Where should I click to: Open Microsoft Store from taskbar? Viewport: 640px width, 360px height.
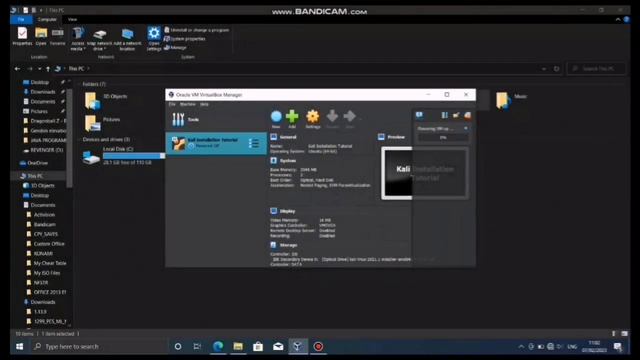[258, 347]
